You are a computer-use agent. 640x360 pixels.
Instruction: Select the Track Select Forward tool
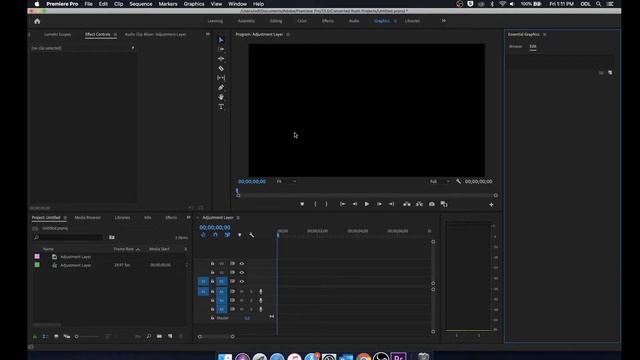click(221, 49)
